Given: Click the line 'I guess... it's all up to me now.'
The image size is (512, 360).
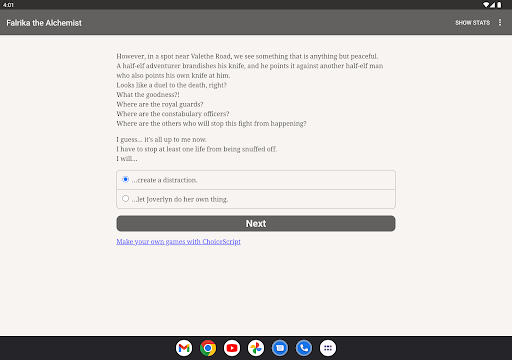Looking at the screenshot, I should click(161, 139).
